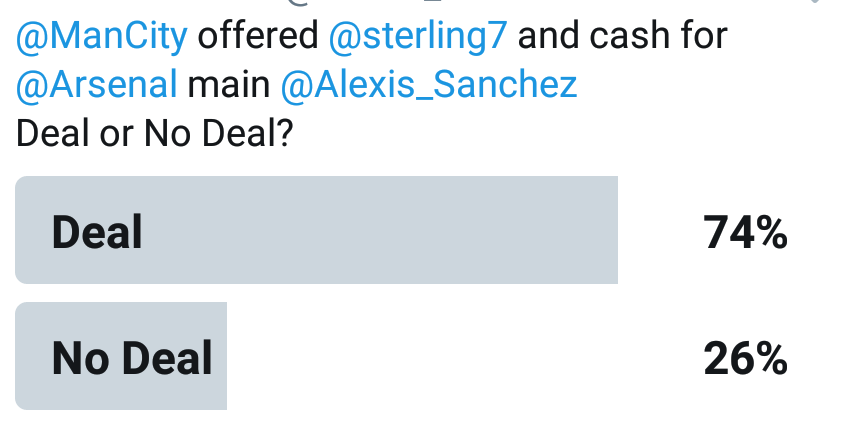Screen dimensions: 866x440
Task: Click the right end of No Deal bar fill
Action: tap(221, 356)
